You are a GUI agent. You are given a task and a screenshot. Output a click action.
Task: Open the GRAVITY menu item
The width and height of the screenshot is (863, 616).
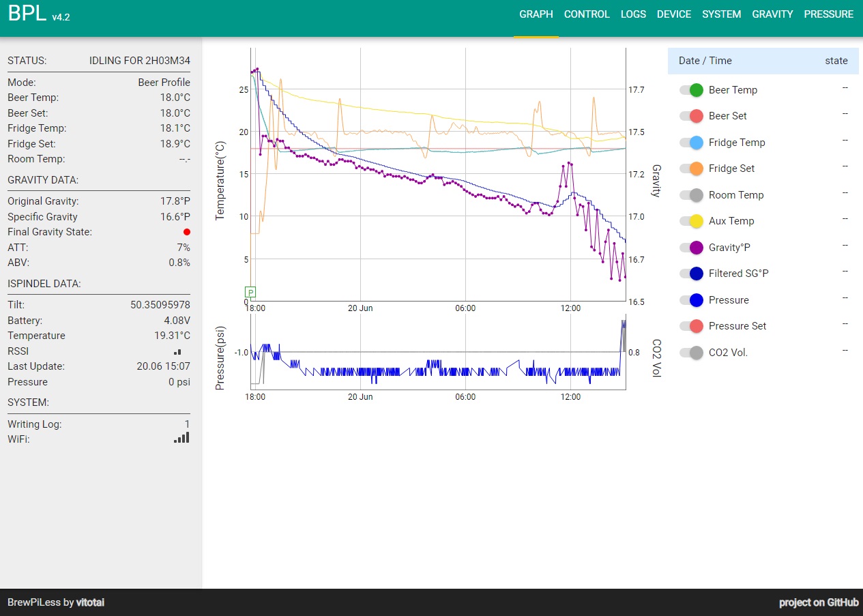772,14
